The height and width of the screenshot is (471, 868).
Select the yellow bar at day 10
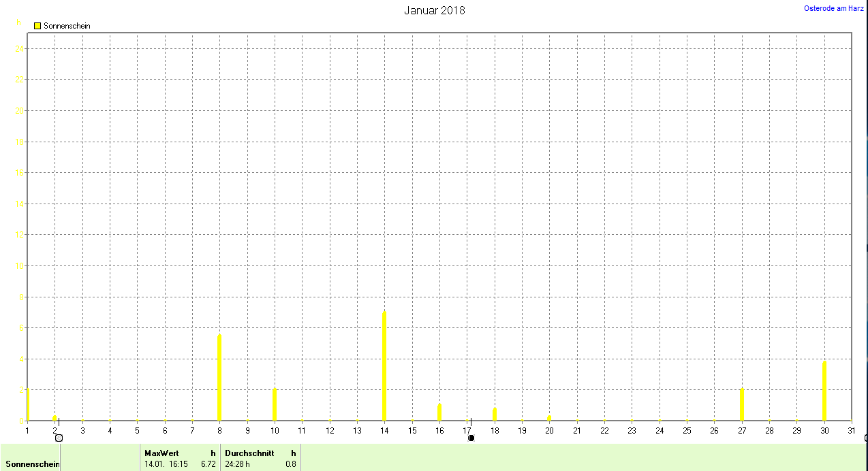coord(275,404)
